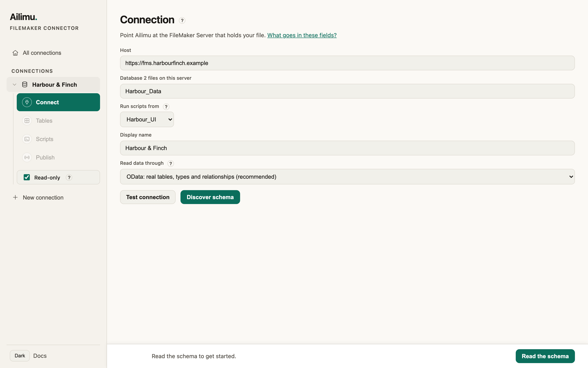Open the Docs link
The height and width of the screenshot is (368, 588).
40,356
